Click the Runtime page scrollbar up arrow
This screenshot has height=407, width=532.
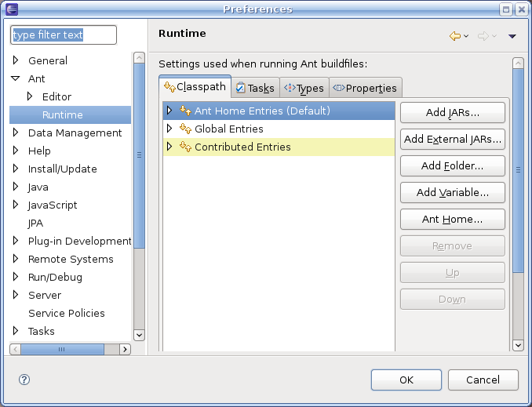click(518, 63)
